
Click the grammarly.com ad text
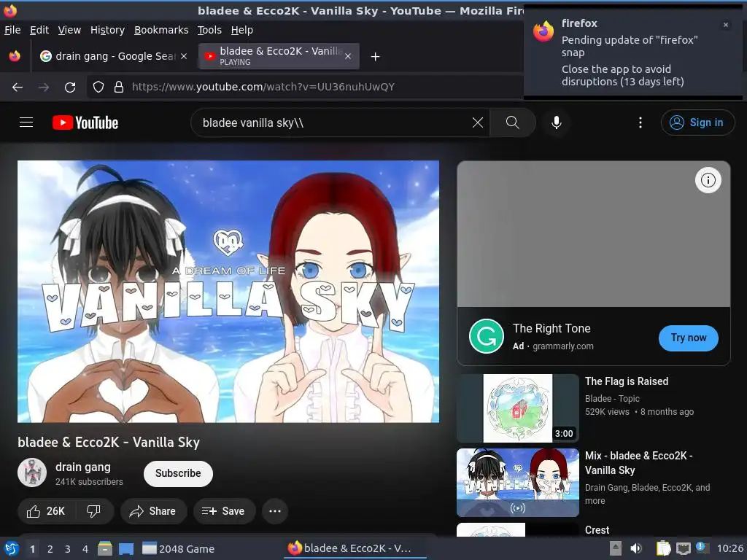tap(562, 346)
